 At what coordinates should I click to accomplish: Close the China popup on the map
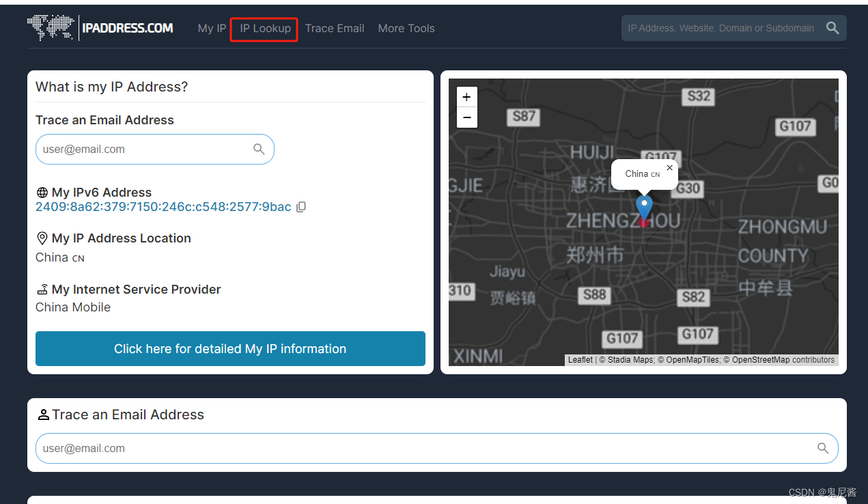click(669, 167)
